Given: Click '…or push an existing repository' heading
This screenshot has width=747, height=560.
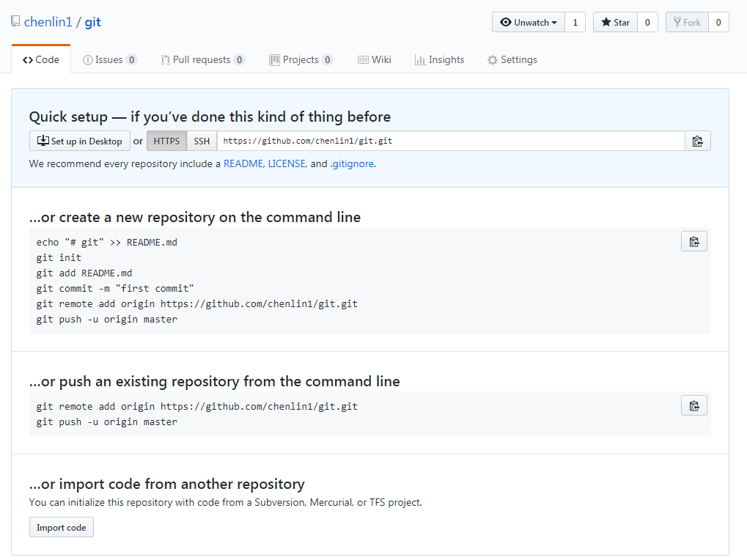Looking at the screenshot, I should pos(214,381).
